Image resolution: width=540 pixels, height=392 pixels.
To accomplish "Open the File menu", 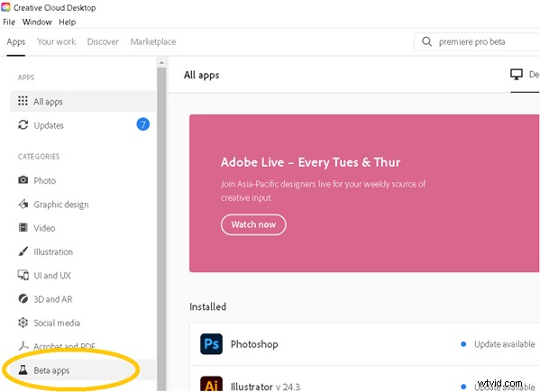I will pos(9,22).
